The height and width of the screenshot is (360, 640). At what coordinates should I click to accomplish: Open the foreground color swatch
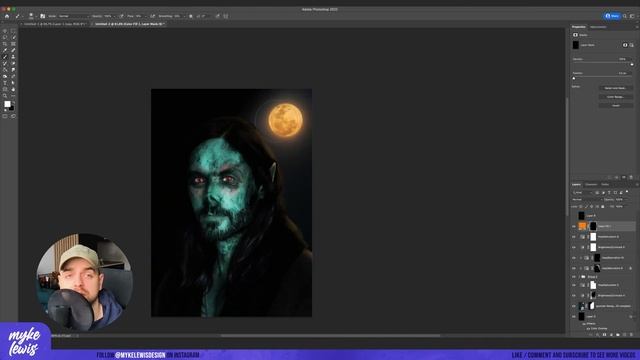pos(7,104)
